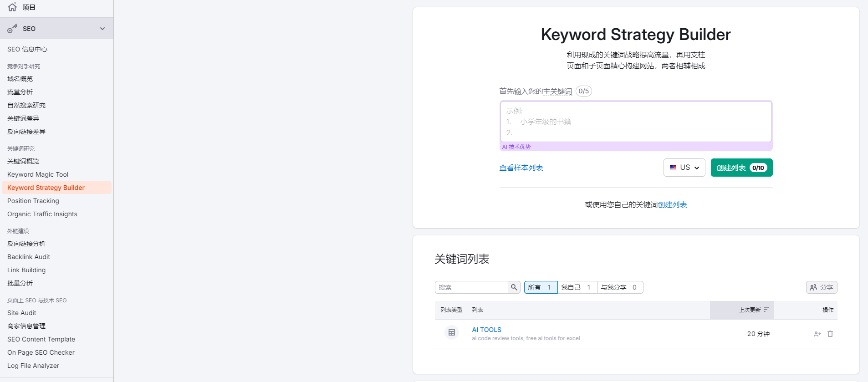Click 查看样本列表 link

pyautogui.click(x=521, y=168)
